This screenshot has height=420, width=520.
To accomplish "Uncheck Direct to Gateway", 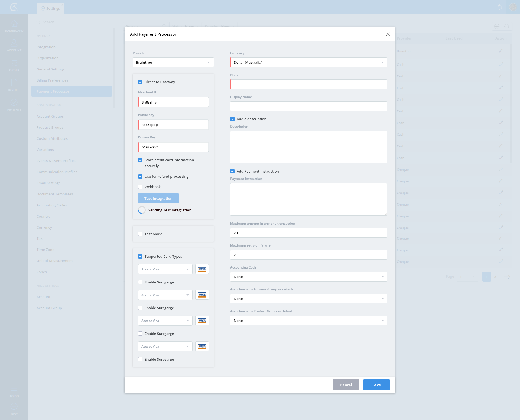I will [x=140, y=82].
